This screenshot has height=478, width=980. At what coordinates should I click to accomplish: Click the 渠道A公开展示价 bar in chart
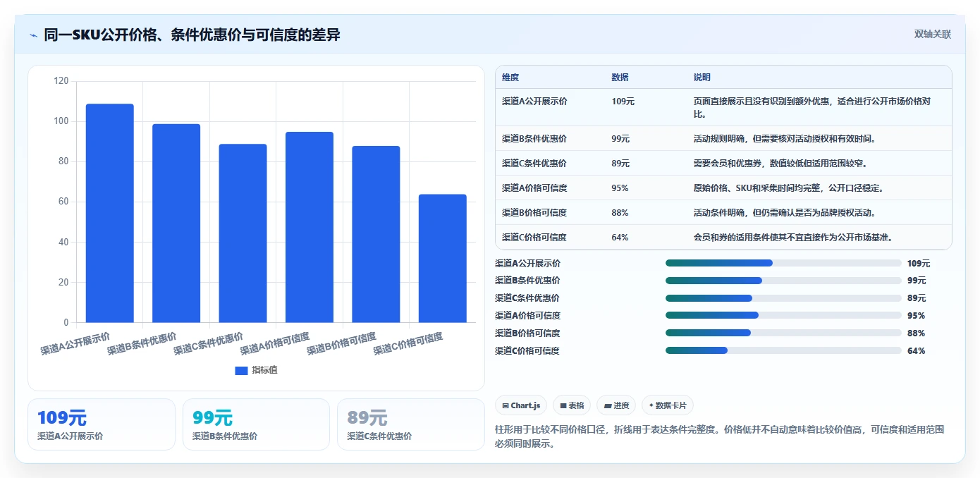[110, 213]
